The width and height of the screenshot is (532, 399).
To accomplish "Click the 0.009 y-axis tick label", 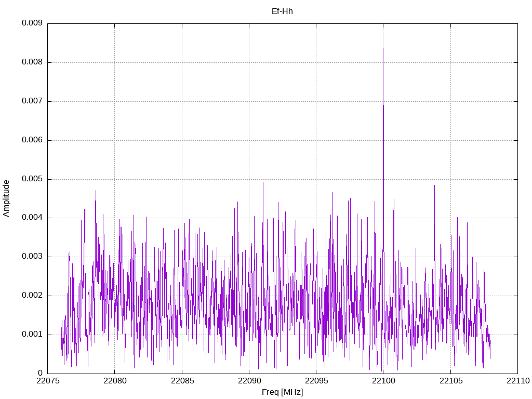I will click(32, 23).
